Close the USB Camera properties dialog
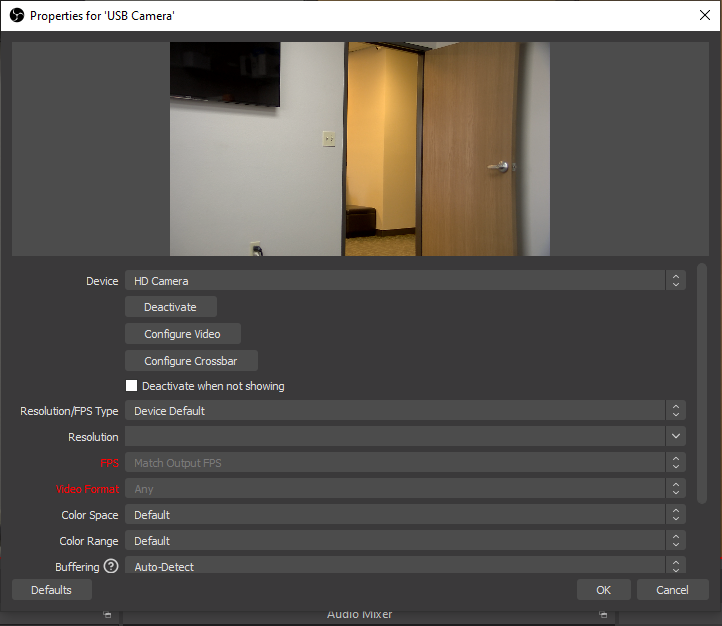This screenshot has width=722, height=626. [704, 16]
